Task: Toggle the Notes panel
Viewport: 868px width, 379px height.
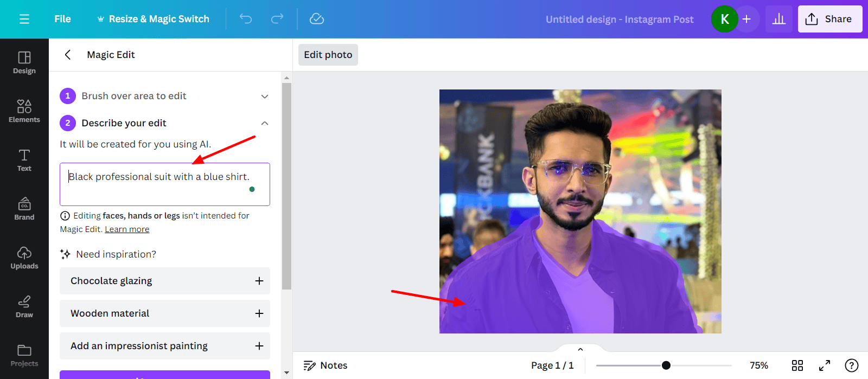Action: click(325, 365)
